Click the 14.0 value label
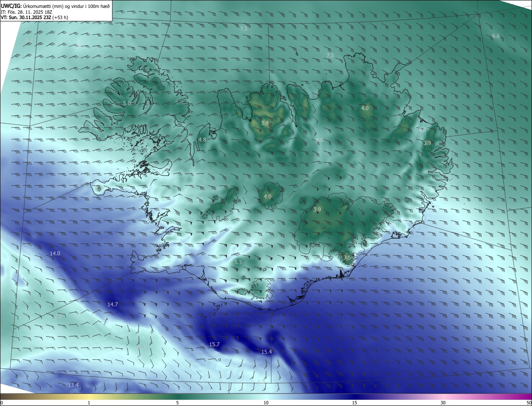Viewport: 532px width, 406px height. coord(55,254)
